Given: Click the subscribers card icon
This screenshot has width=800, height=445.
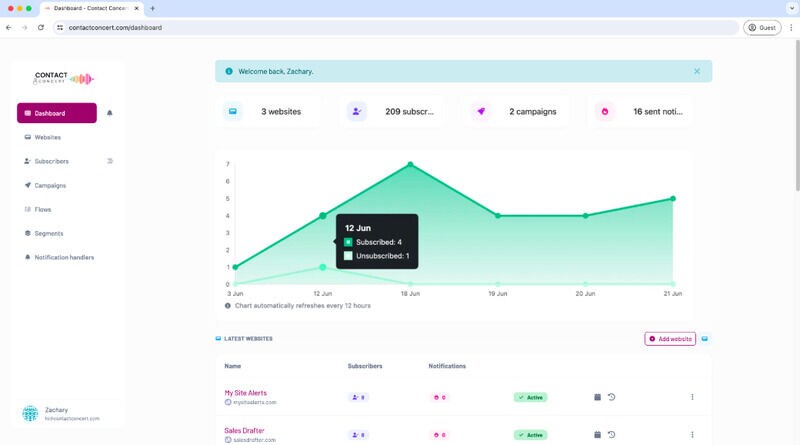Looking at the screenshot, I should pyautogui.click(x=357, y=112).
